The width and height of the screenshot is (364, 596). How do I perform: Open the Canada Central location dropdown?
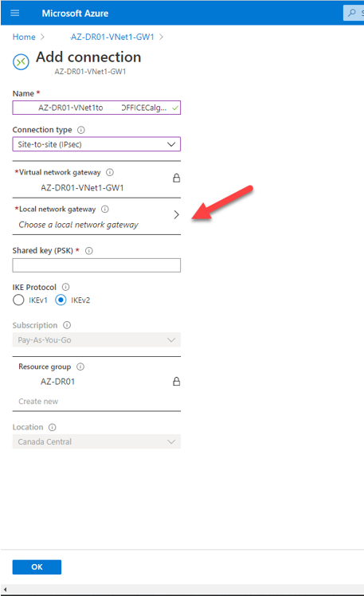96,441
